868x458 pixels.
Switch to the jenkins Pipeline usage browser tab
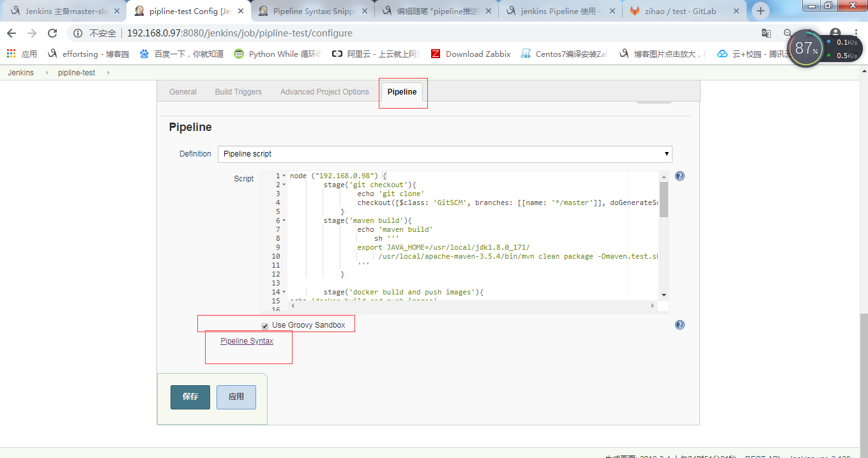560,11
